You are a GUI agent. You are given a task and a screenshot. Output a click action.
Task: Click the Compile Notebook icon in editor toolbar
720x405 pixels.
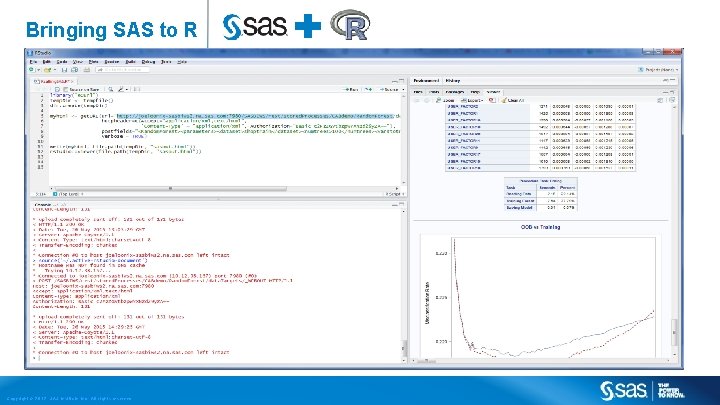point(136,89)
